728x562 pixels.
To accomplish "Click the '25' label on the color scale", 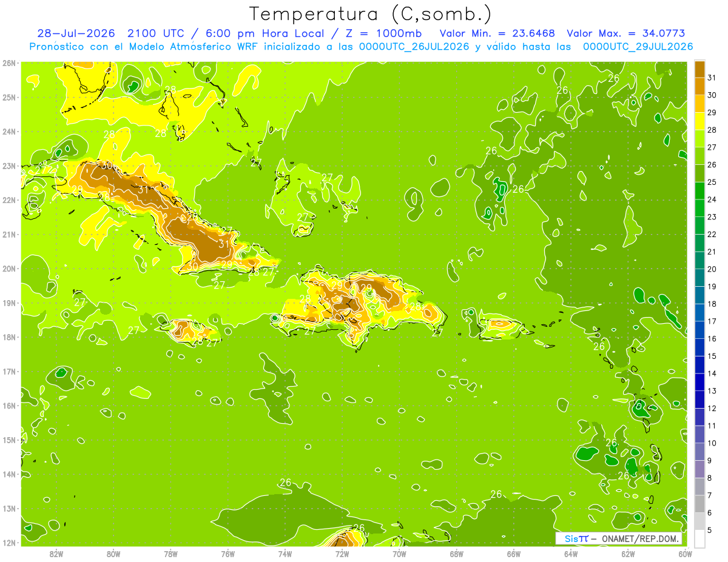I will [712, 182].
